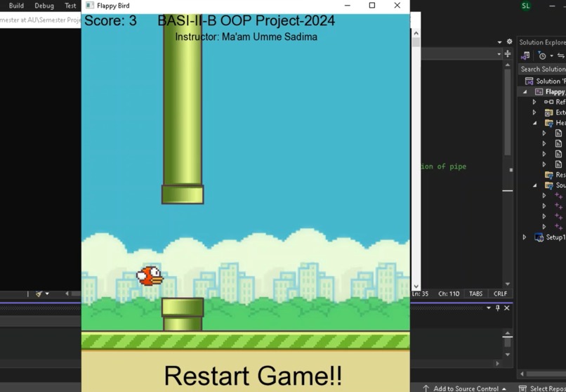Select the Solution root node
566x392 pixels.
(545, 81)
